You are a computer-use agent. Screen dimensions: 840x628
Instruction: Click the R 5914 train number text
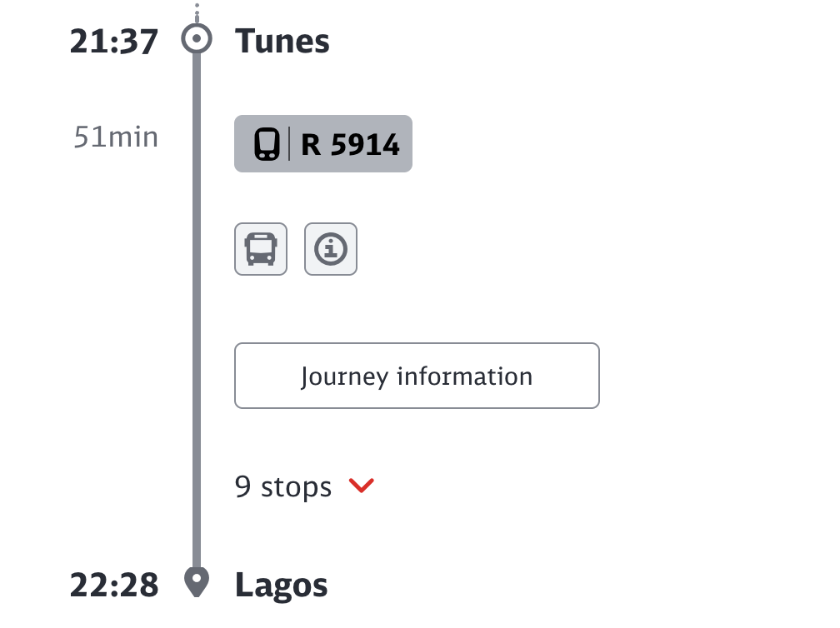pos(350,145)
